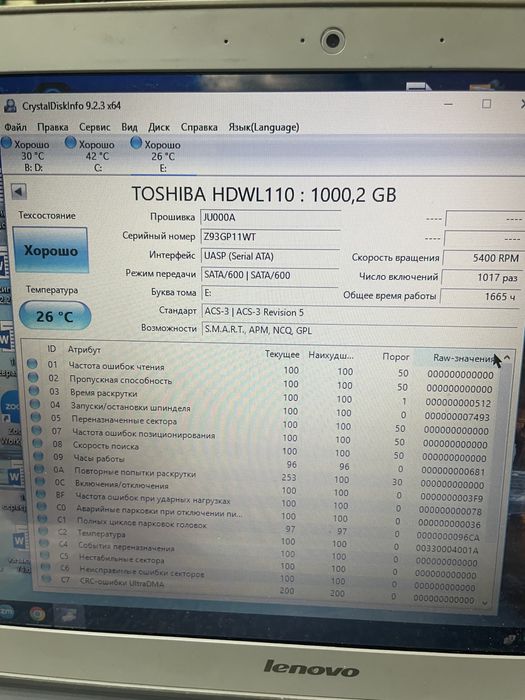Click status dot of attribute 01

pos(32,363)
